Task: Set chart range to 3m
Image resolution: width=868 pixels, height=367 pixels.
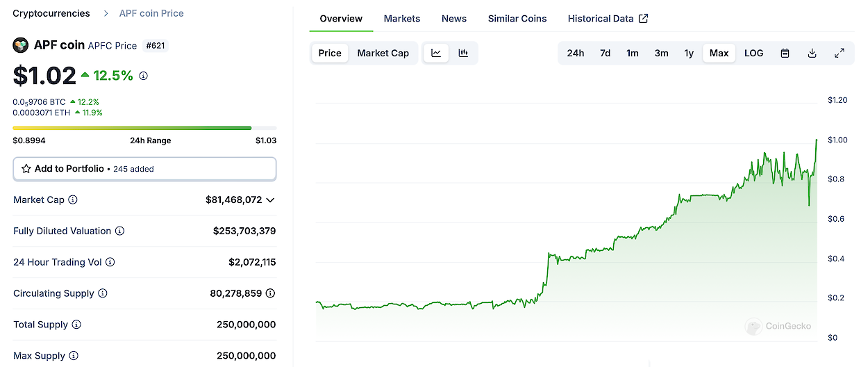Action: click(661, 53)
